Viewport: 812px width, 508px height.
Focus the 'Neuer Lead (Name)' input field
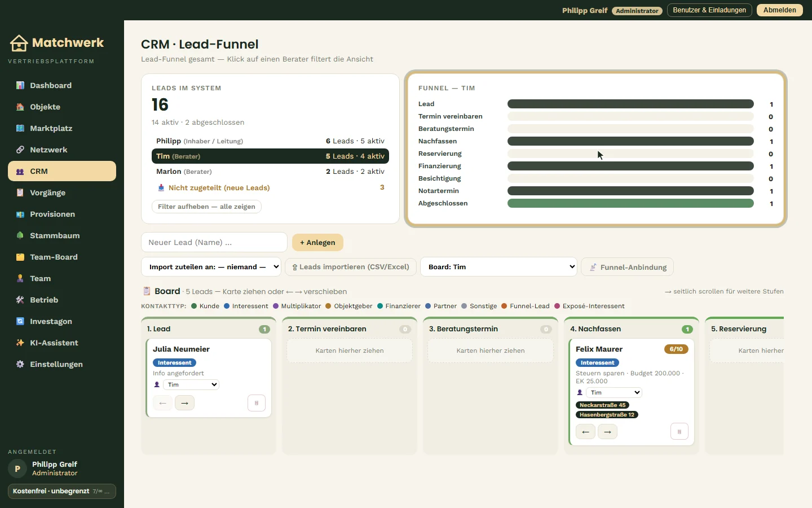pos(214,243)
